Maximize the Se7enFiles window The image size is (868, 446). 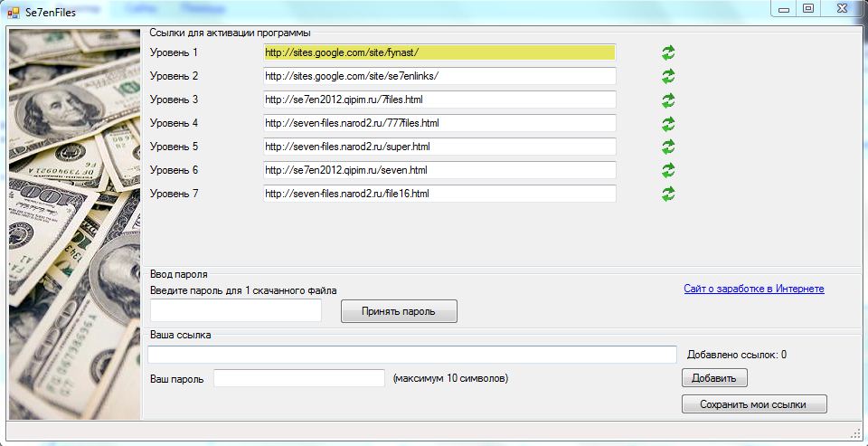[808, 9]
